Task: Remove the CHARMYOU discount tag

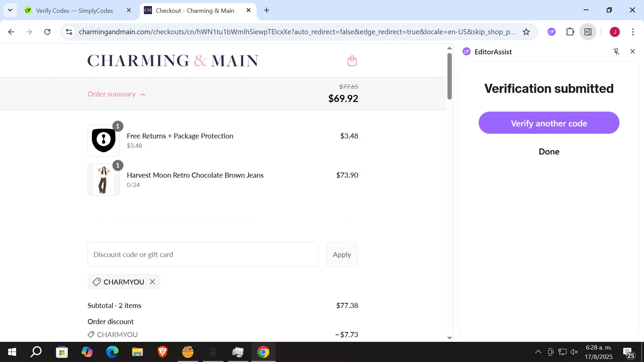Action: [152, 282]
